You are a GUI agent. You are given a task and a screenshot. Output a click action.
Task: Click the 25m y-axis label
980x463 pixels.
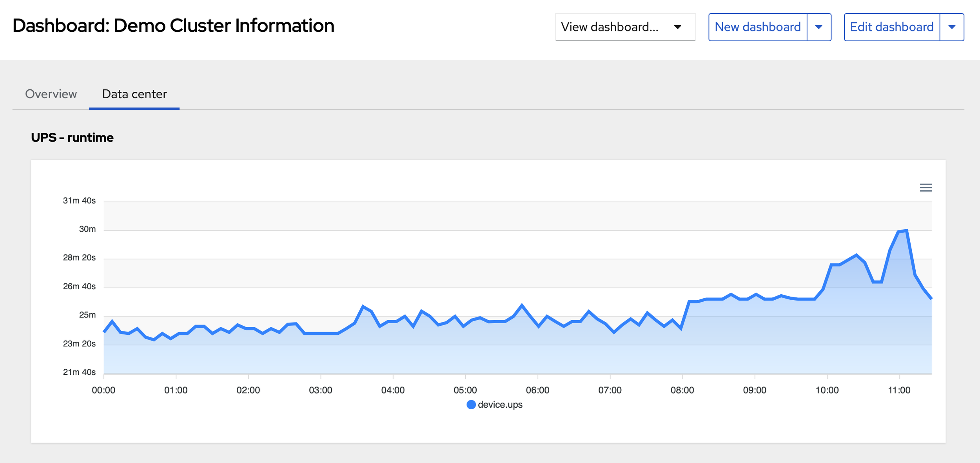87,315
